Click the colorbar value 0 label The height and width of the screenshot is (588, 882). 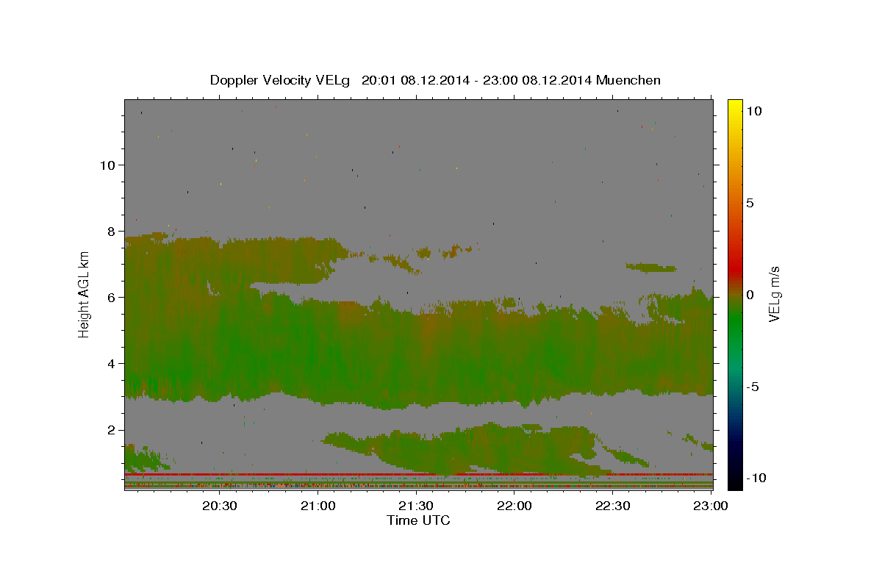tap(750, 295)
